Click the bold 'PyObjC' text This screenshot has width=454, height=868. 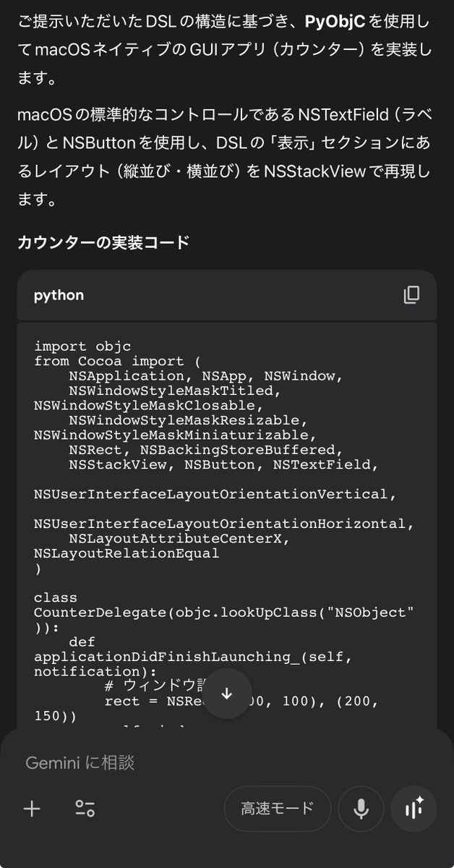point(335,22)
